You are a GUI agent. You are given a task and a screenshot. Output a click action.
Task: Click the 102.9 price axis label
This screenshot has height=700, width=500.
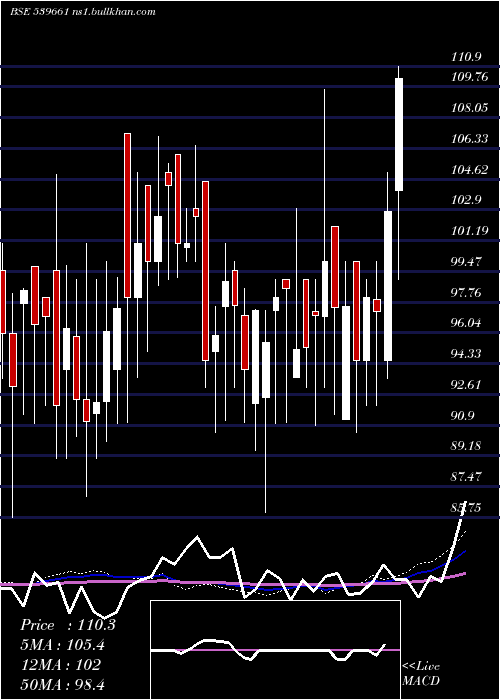(466, 200)
